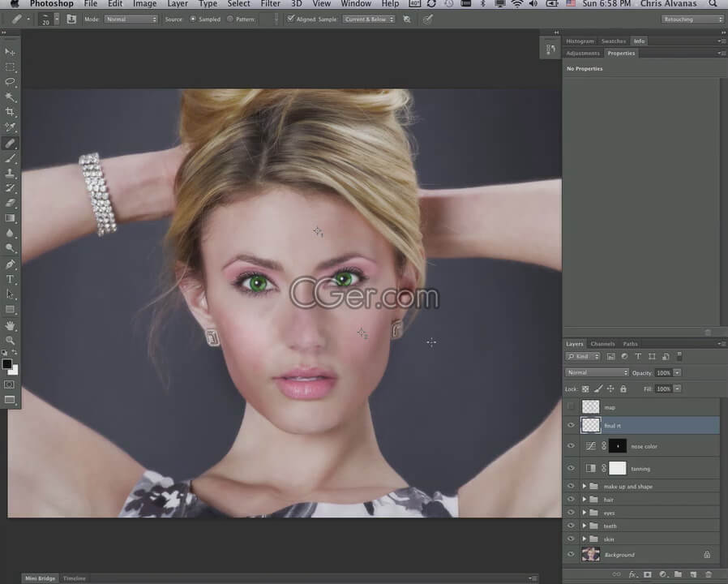Select the Hand tool
This screenshot has width=728, height=584.
[x=10, y=325]
